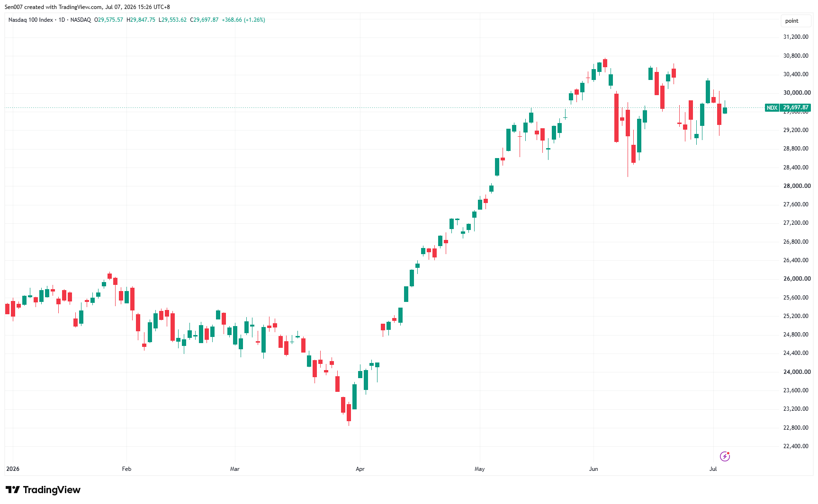Click the TradingView logo icon
The width and height of the screenshot is (818, 504).
[12, 490]
